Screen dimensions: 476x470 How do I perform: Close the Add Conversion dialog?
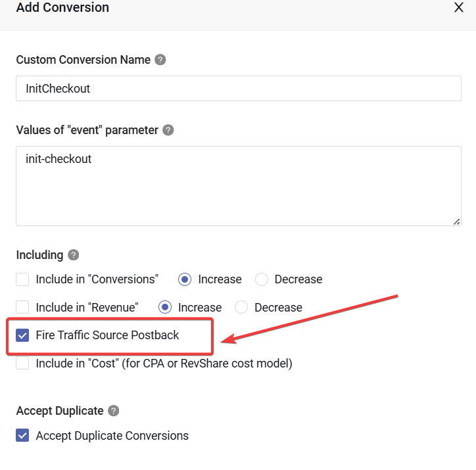tap(459, 8)
